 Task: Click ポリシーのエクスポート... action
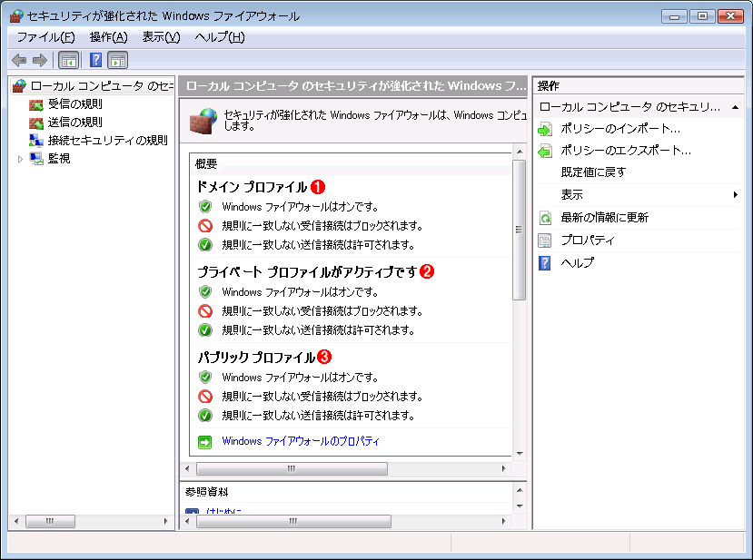626,151
